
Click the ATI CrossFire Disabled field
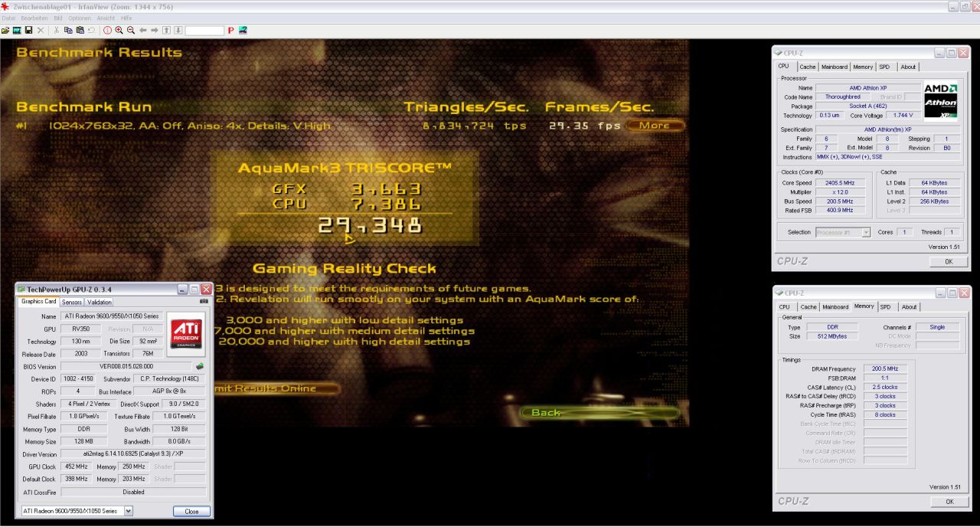(133, 492)
